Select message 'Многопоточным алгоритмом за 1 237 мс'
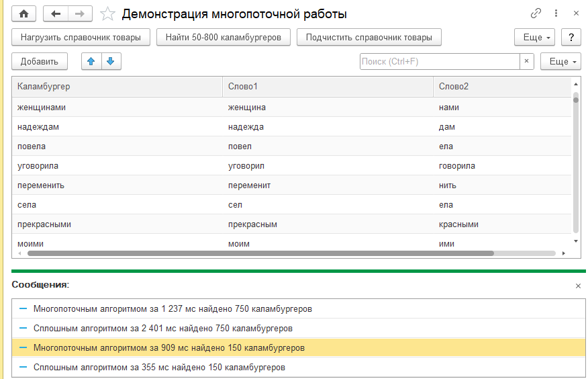Screen dimensions: 588x379 click(x=299, y=309)
